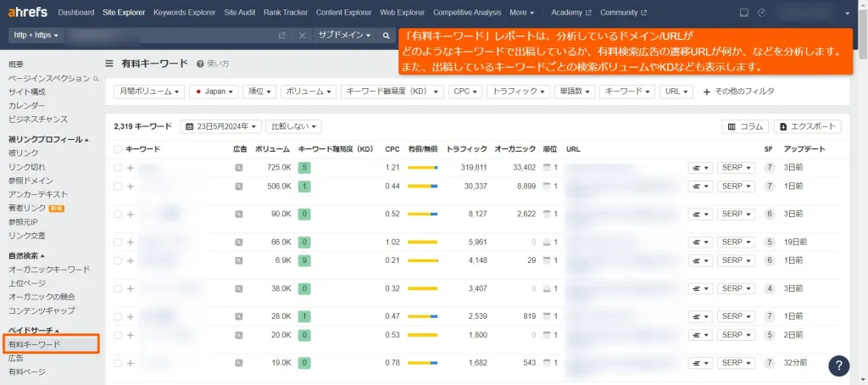Viewport: 868px width, 385px height.
Task: Click the SERP features icon in the 319,811 traffic row
Action: tap(548, 167)
